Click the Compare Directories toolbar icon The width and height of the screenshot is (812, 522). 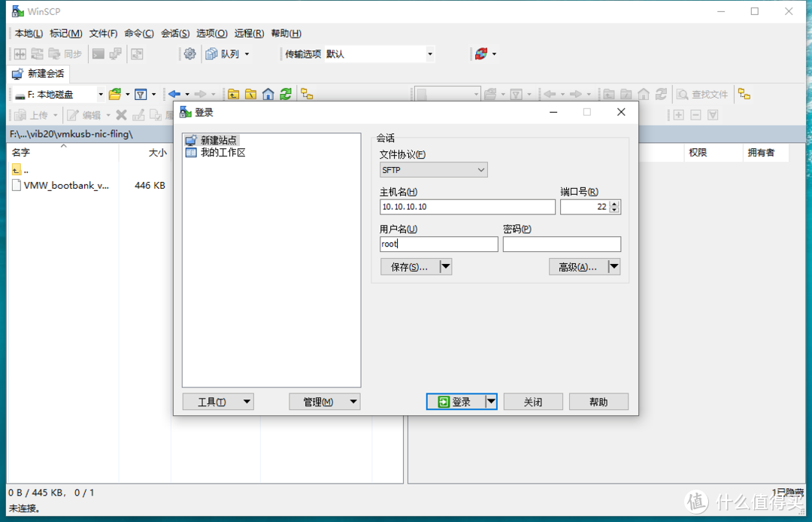pyautogui.click(x=20, y=54)
